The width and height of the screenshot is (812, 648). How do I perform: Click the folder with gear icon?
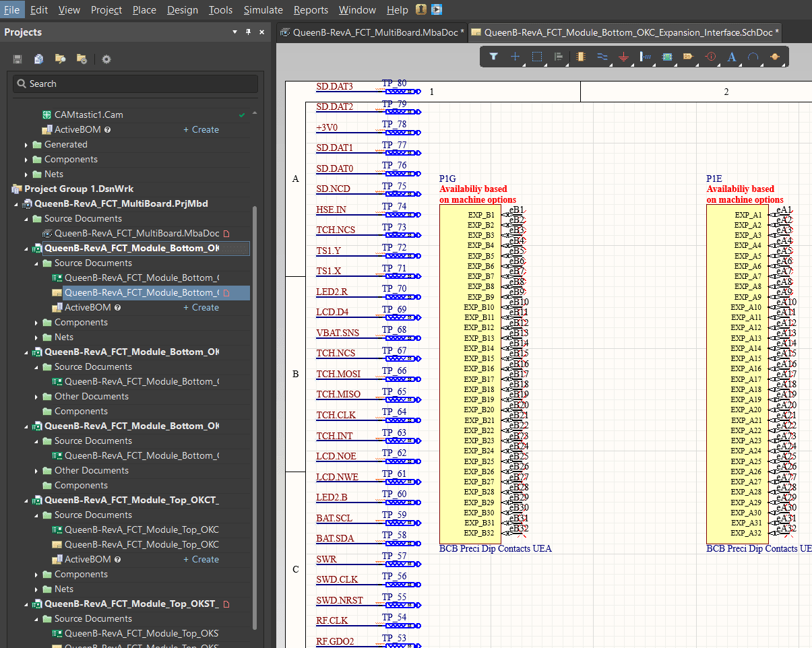point(82,59)
